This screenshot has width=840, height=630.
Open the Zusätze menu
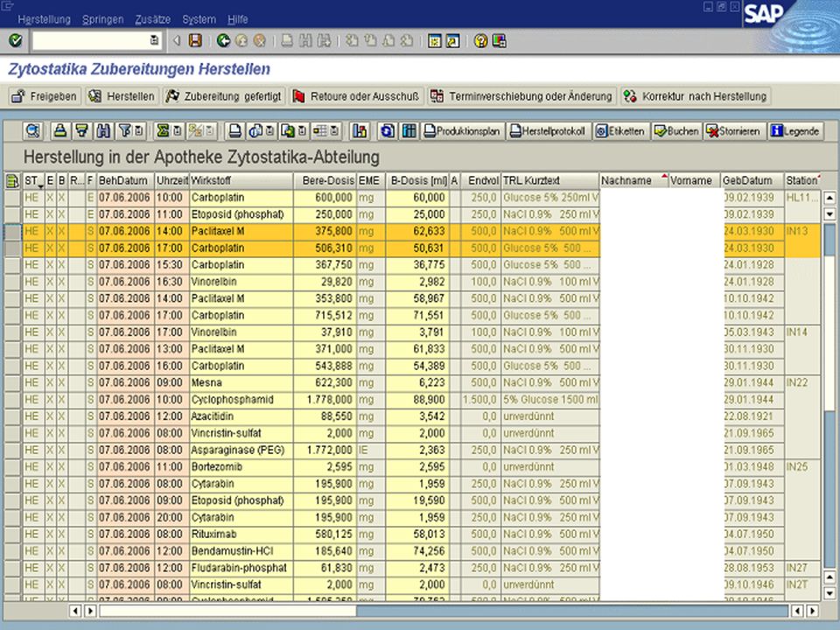click(x=152, y=19)
